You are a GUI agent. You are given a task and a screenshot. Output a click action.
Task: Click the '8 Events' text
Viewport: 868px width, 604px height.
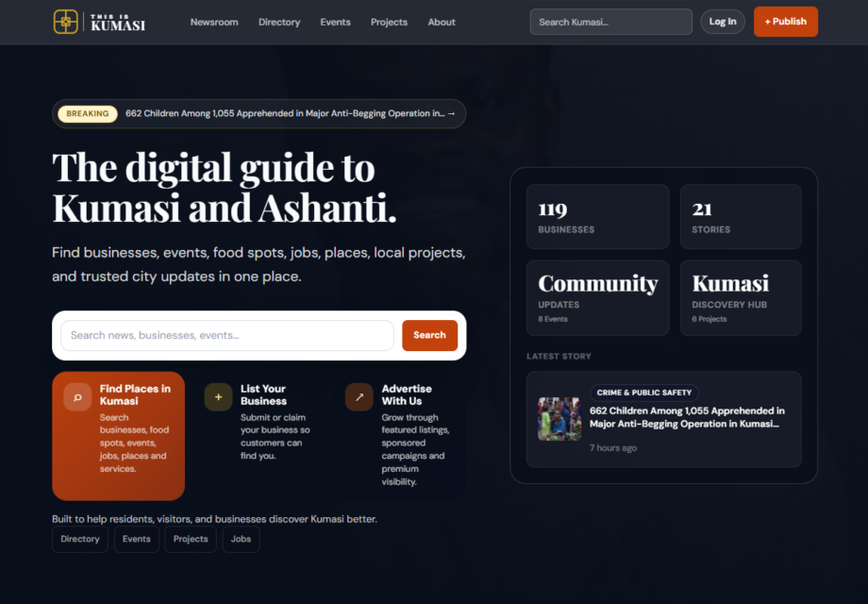pyautogui.click(x=553, y=319)
